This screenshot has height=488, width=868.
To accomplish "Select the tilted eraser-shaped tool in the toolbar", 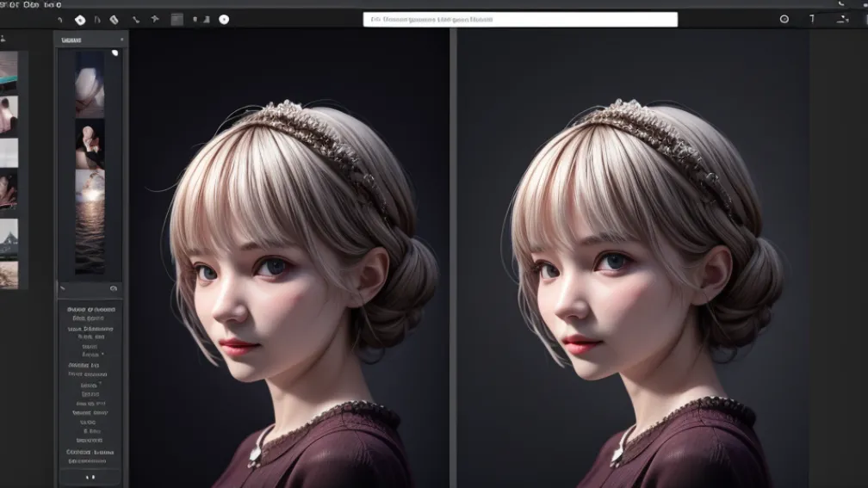I will coord(114,19).
